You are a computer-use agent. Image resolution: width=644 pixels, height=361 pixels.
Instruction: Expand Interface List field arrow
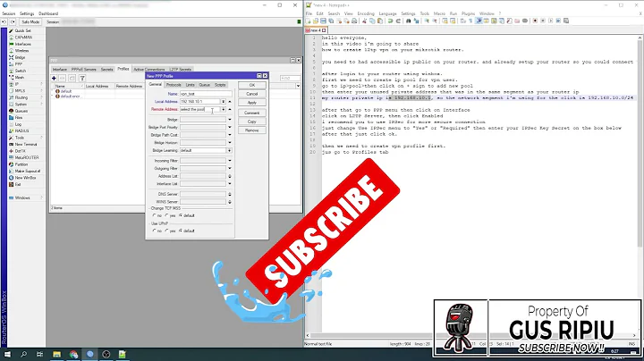tap(230, 184)
